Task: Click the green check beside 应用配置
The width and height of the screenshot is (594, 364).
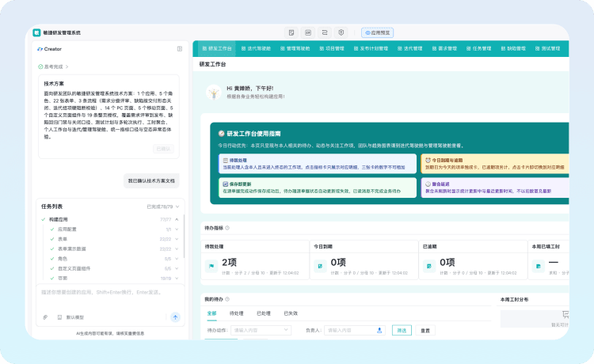Action: [52, 229]
